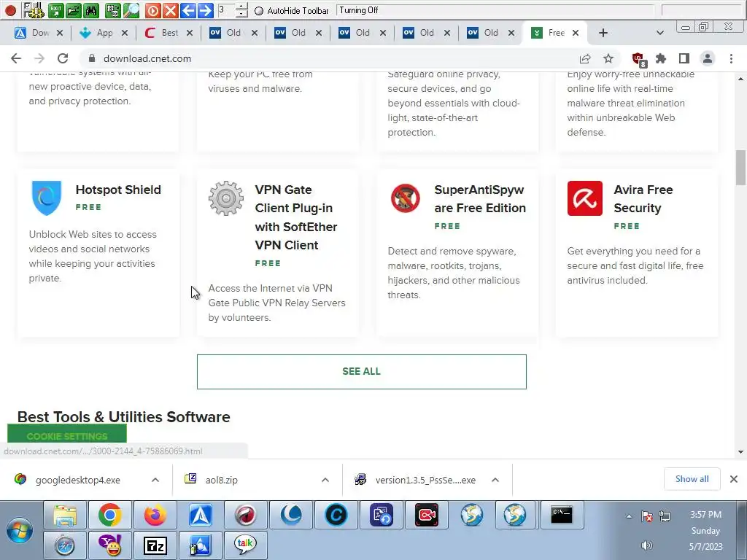Expand options for version1.3.5_PssSe....exe download
Viewport: 747px width, 560px height.
coord(495,480)
